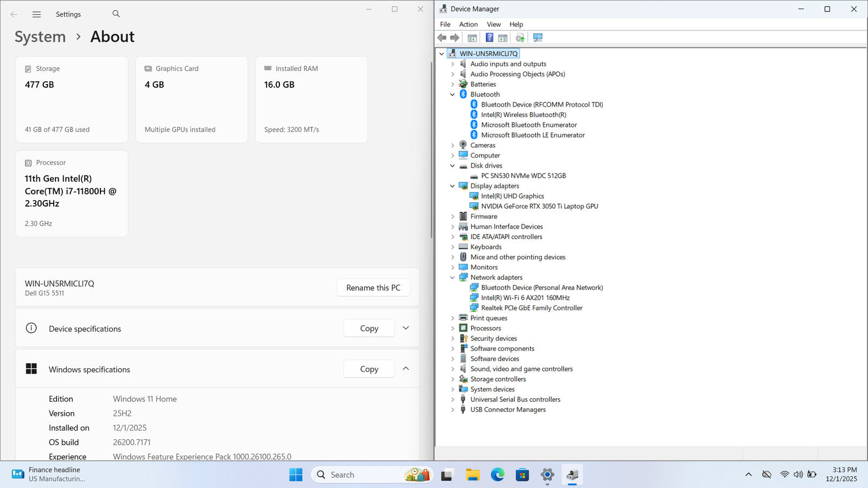Open the Settings search magnifier icon
Screen dimensions: 868x488
pos(116,14)
